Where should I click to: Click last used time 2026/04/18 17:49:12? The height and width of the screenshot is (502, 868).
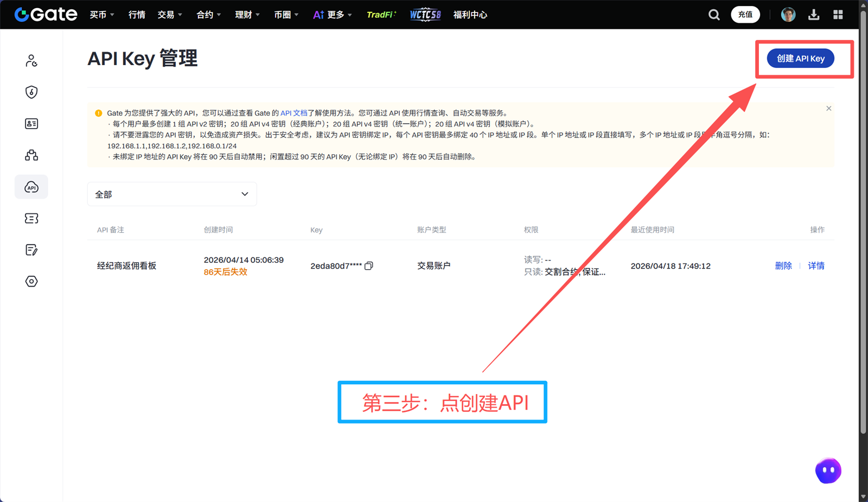(671, 266)
